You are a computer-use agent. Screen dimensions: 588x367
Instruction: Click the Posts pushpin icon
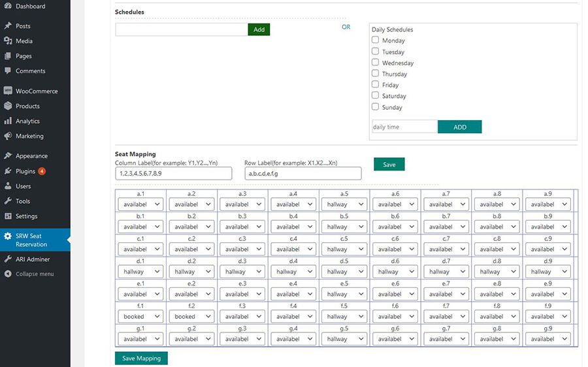pyautogui.click(x=8, y=26)
